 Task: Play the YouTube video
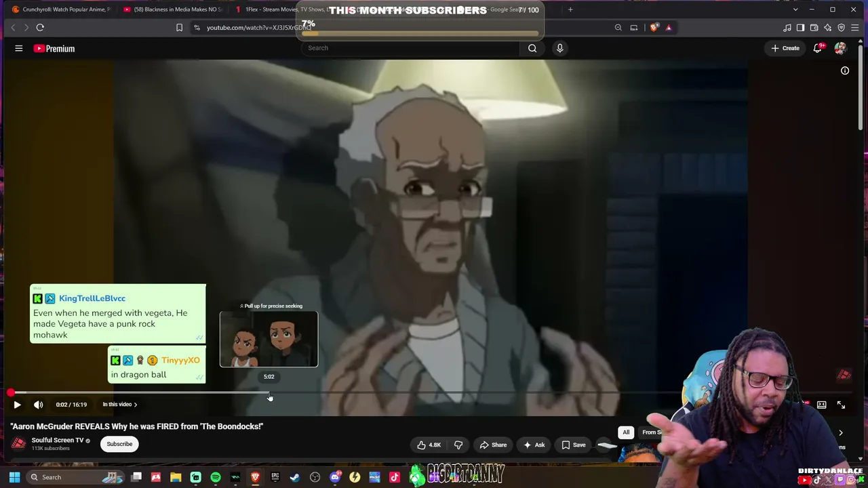point(17,405)
